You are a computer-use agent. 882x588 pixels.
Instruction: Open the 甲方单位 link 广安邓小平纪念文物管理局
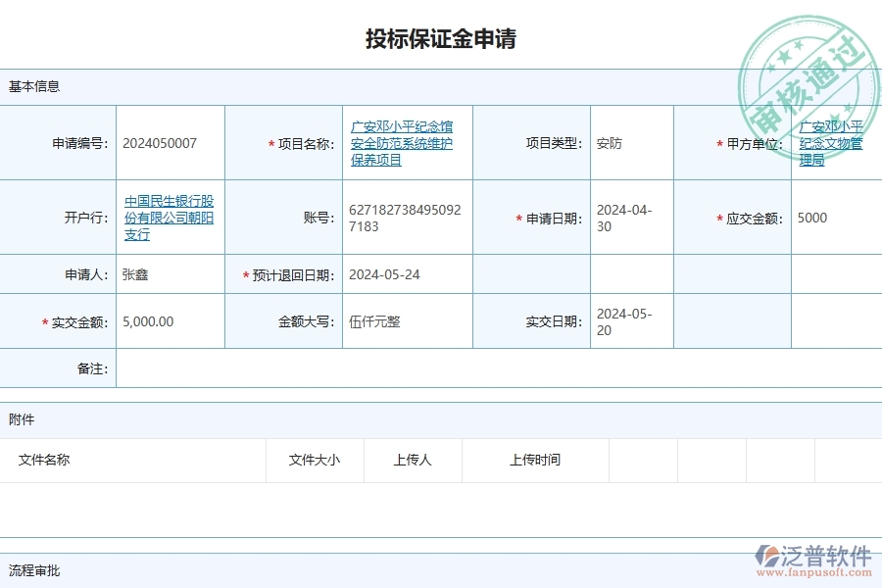coord(828,142)
